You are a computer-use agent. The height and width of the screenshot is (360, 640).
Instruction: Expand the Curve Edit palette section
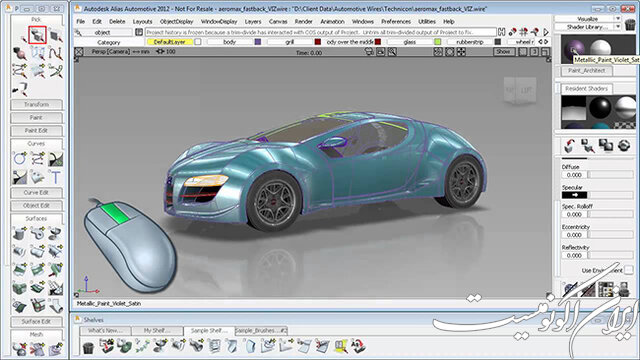pyautogui.click(x=36, y=193)
